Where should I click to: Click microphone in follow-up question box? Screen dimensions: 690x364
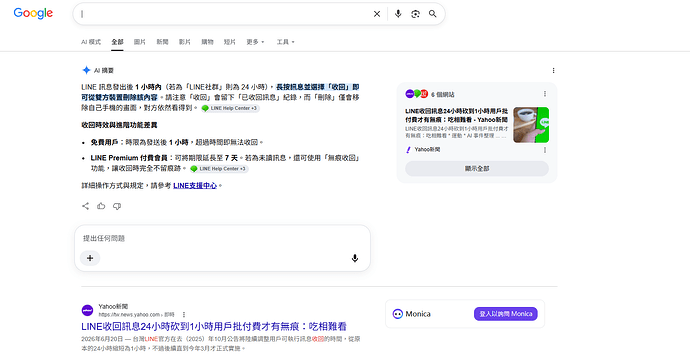[x=355, y=258]
